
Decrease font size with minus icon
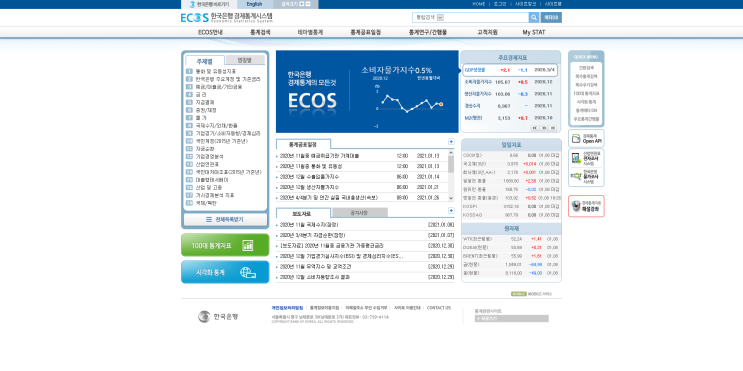click(x=308, y=4)
